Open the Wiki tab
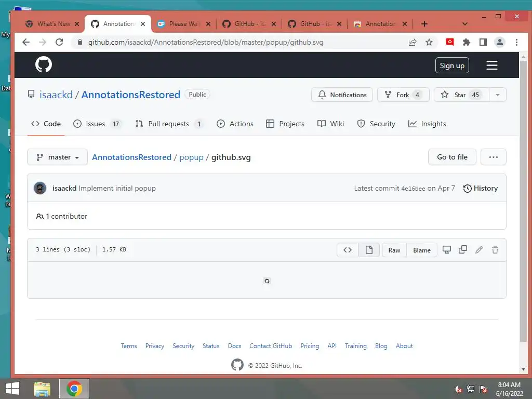 pyautogui.click(x=330, y=124)
